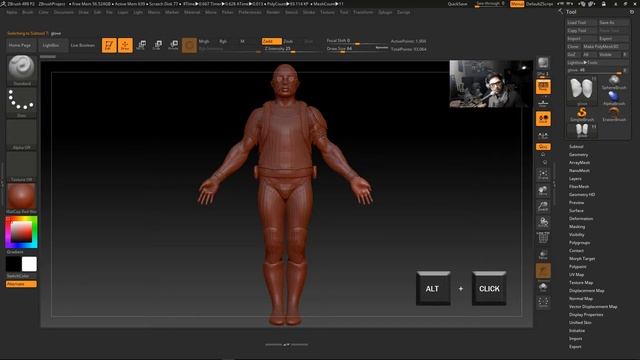Open the Preferences menu in menu bar
The image size is (640, 360).
pos(250,12)
